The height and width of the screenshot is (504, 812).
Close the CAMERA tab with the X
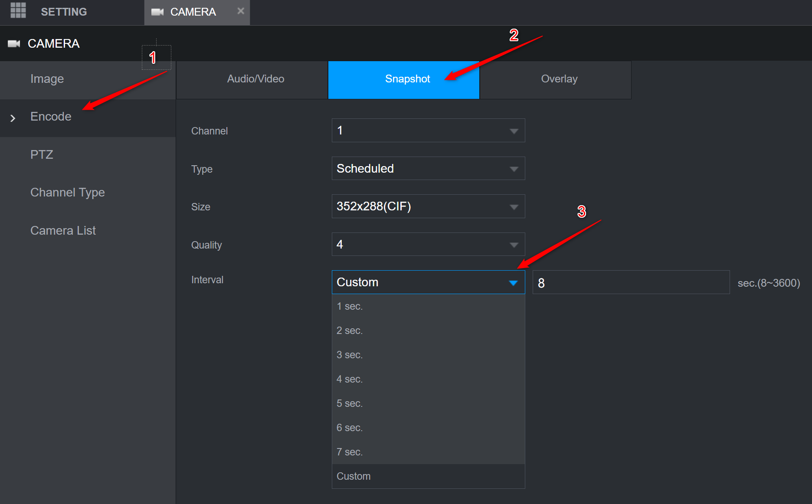click(x=241, y=11)
